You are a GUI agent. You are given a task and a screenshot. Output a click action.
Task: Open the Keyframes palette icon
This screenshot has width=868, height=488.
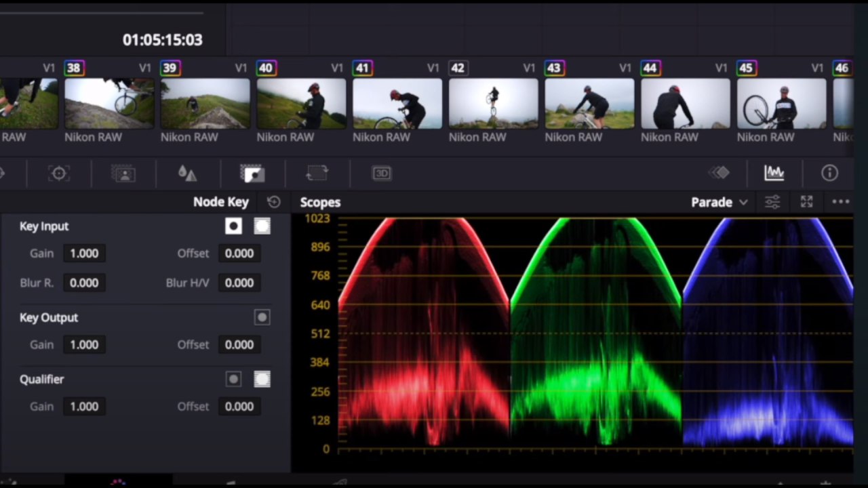point(719,174)
